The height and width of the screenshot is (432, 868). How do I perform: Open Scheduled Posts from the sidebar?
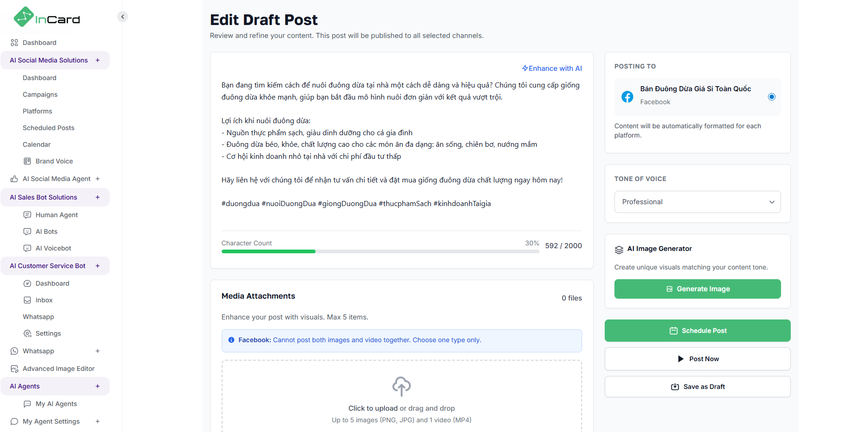point(48,127)
